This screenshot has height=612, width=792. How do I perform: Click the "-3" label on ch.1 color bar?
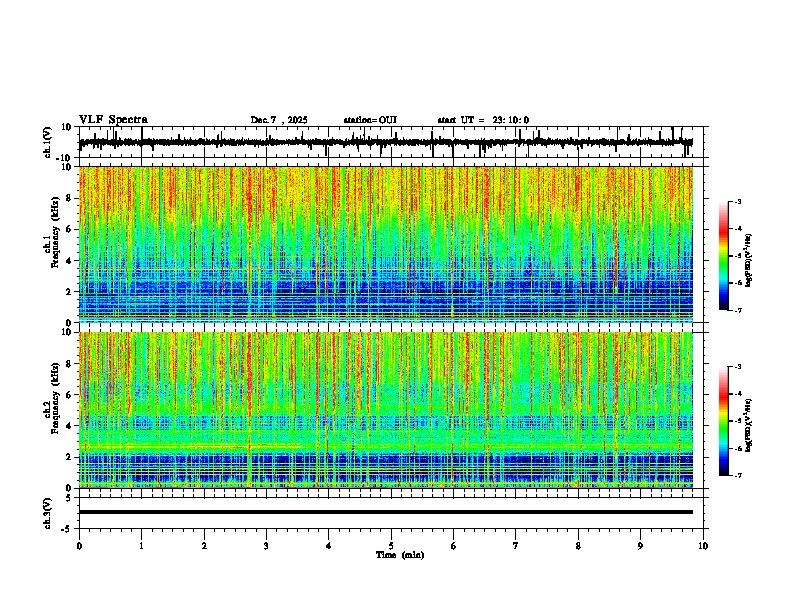coord(737,201)
